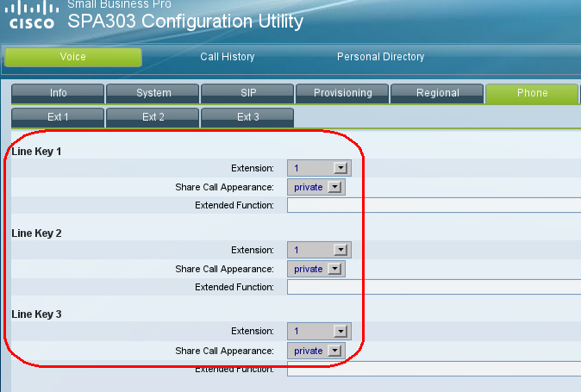Click the Cisco logo
This screenshot has height=392, width=581.
[31, 16]
